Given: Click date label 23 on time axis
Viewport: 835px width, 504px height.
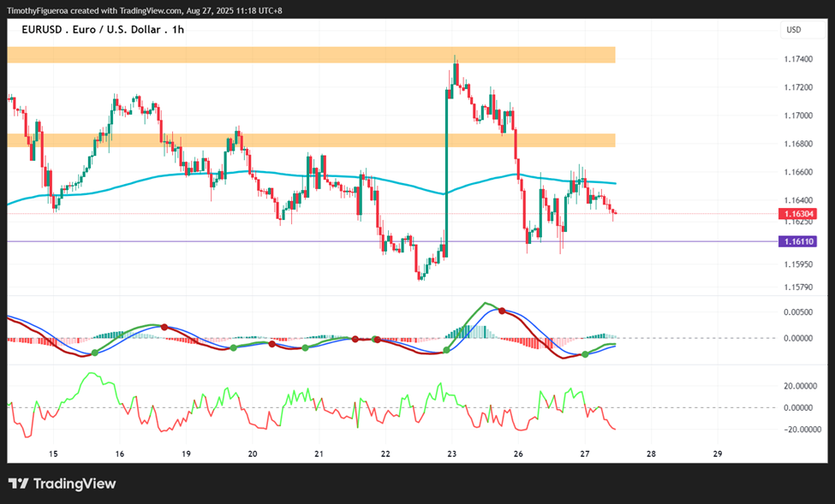Looking at the screenshot, I should (451, 454).
